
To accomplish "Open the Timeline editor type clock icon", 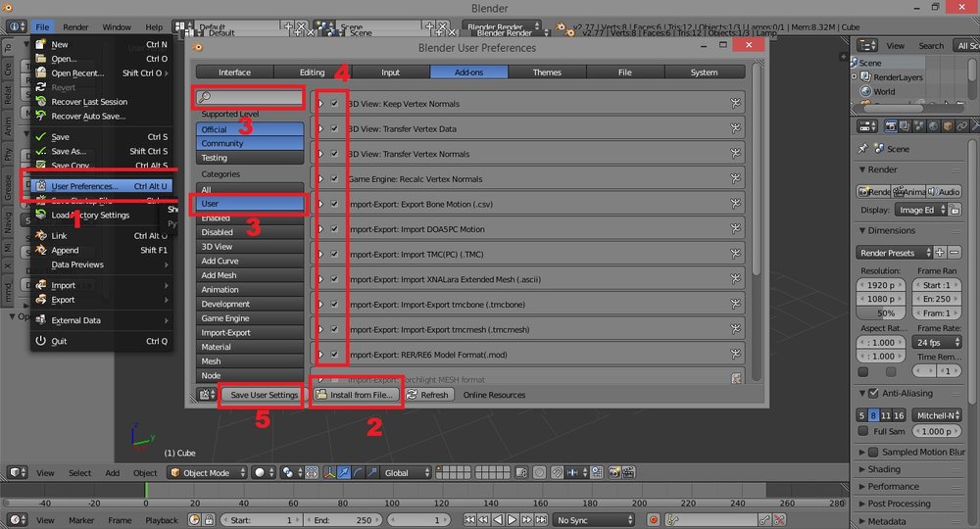I will coord(18,519).
